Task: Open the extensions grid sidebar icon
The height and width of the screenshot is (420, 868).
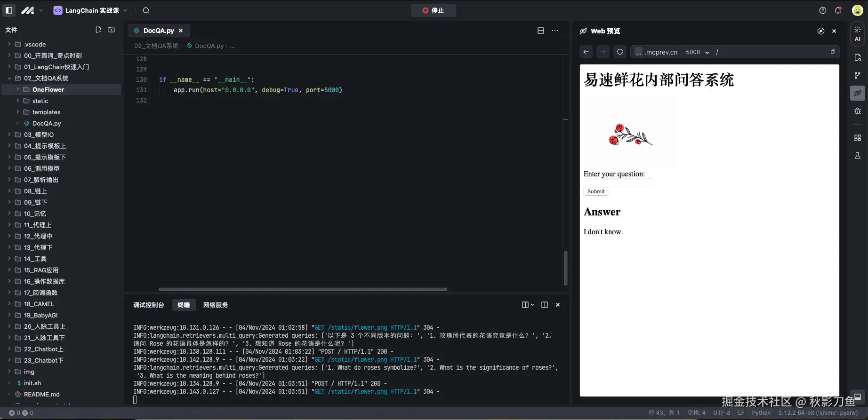Action: coord(858,138)
